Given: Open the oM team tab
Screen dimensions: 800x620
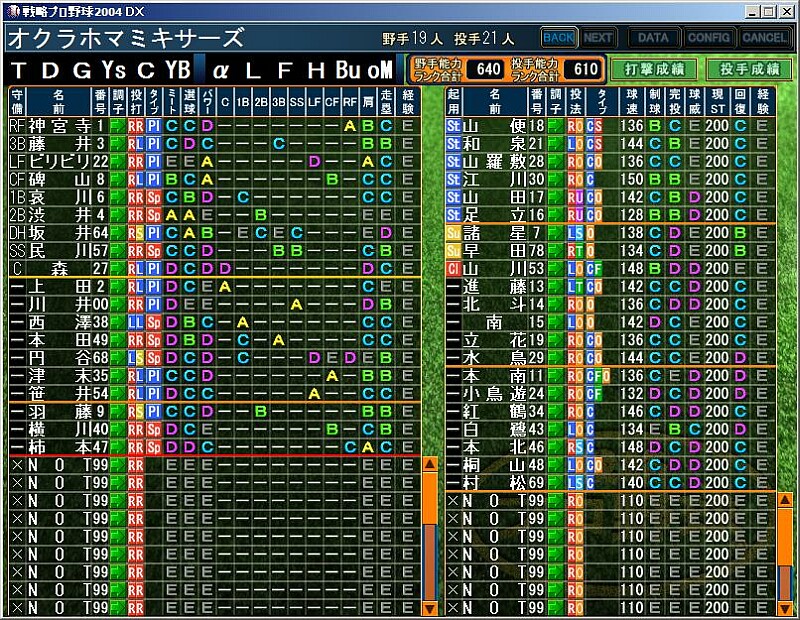Looking at the screenshot, I should [380, 70].
